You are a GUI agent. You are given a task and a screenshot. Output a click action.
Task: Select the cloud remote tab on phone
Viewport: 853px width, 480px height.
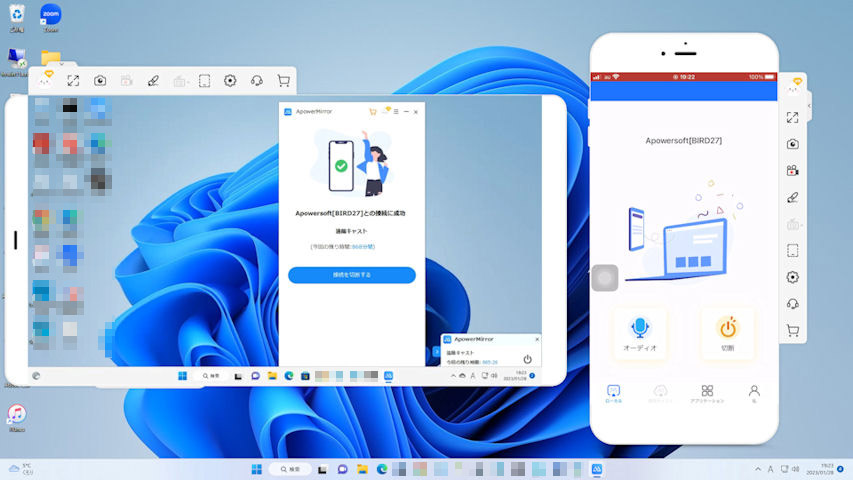click(660, 394)
